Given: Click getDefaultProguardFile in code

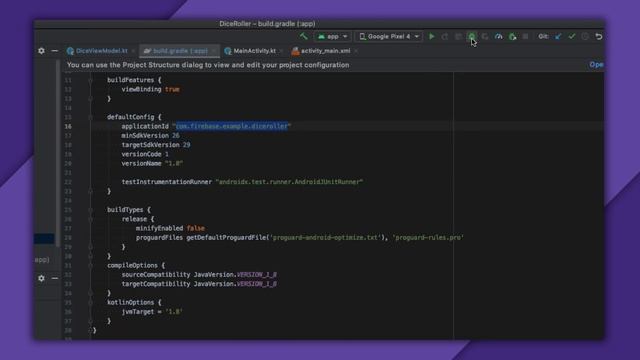Looking at the screenshot, I should [226, 238].
